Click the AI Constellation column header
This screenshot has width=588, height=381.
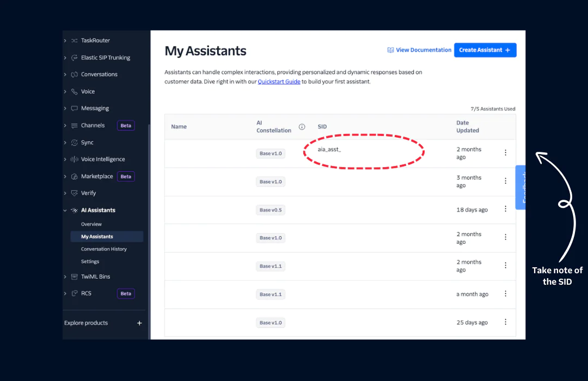click(274, 127)
